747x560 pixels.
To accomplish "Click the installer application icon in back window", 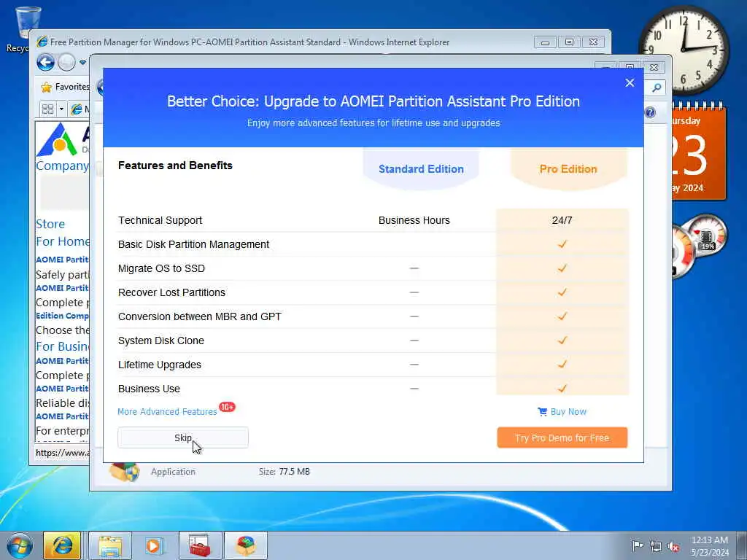I will click(x=124, y=472).
